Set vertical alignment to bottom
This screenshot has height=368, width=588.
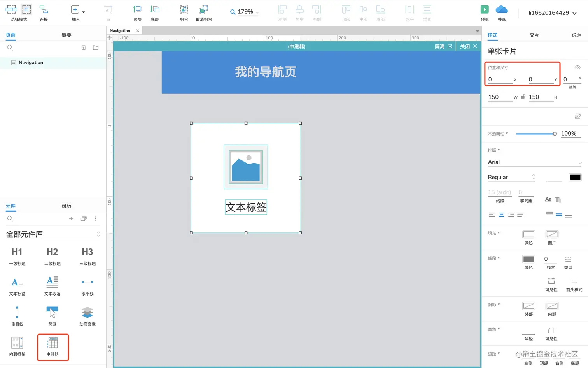point(569,216)
